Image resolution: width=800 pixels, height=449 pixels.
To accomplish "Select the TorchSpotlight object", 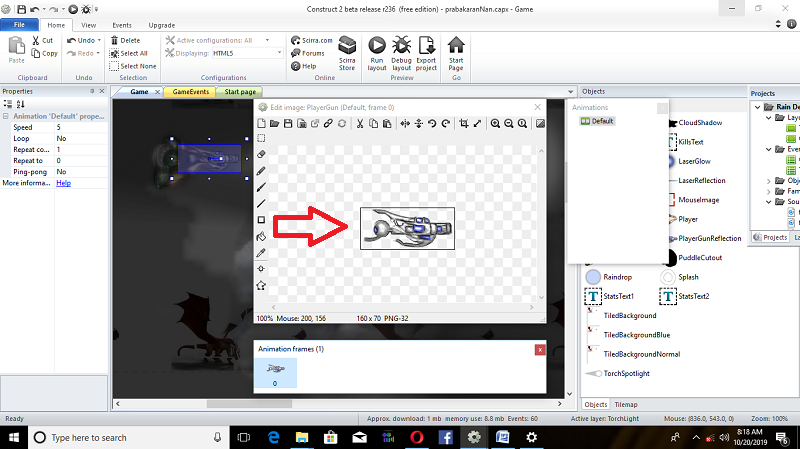I will point(617,373).
